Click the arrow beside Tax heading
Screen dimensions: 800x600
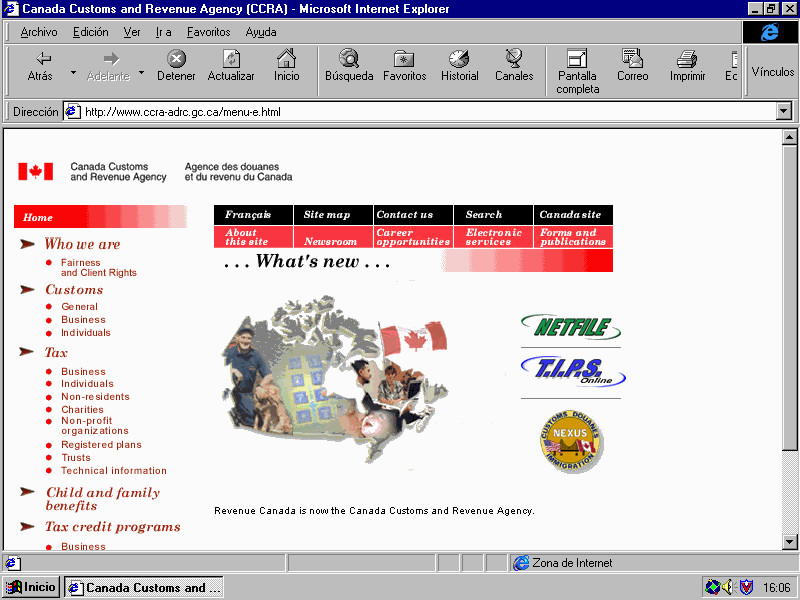27,352
